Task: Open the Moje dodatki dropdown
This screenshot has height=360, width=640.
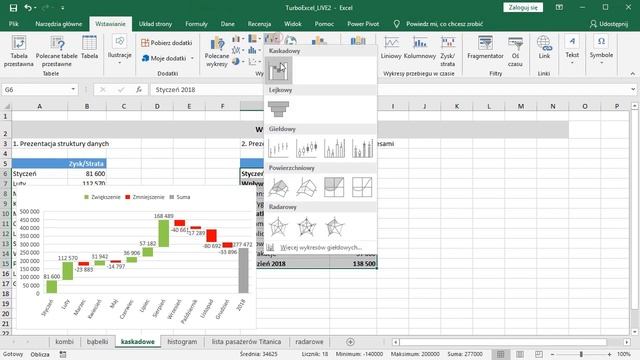Action: tap(168, 58)
